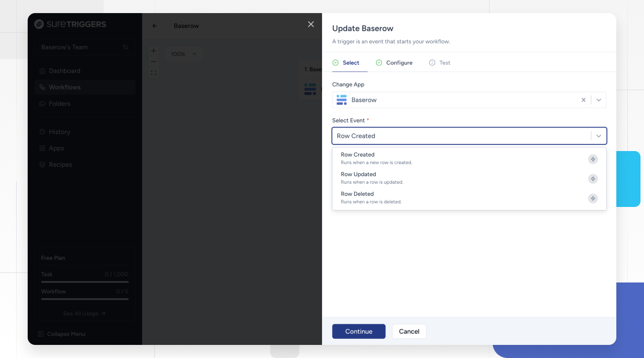Image resolution: width=644 pixels, height=358 pixels.
Task: Choose the Row Deleted event option
Action: pyautogui.click(x=469, y=198)
